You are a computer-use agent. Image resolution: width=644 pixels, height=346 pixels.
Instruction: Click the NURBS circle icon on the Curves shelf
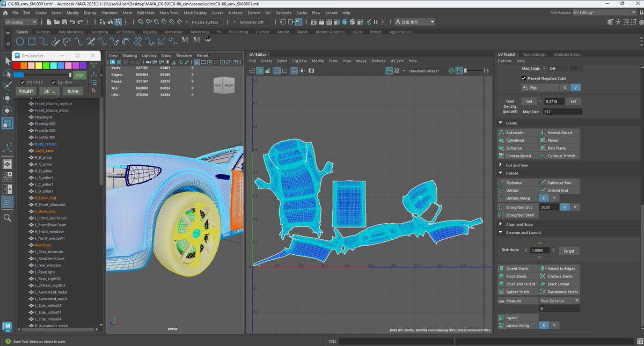20,41
